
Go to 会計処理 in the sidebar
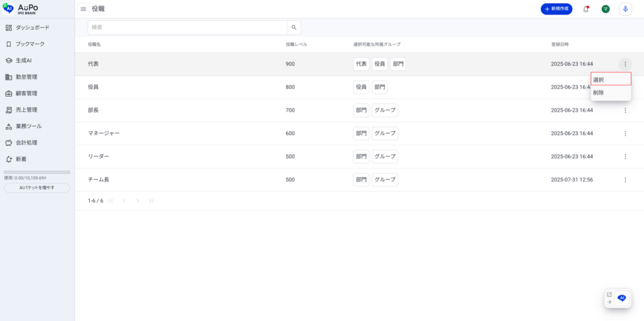coord(26,143)
